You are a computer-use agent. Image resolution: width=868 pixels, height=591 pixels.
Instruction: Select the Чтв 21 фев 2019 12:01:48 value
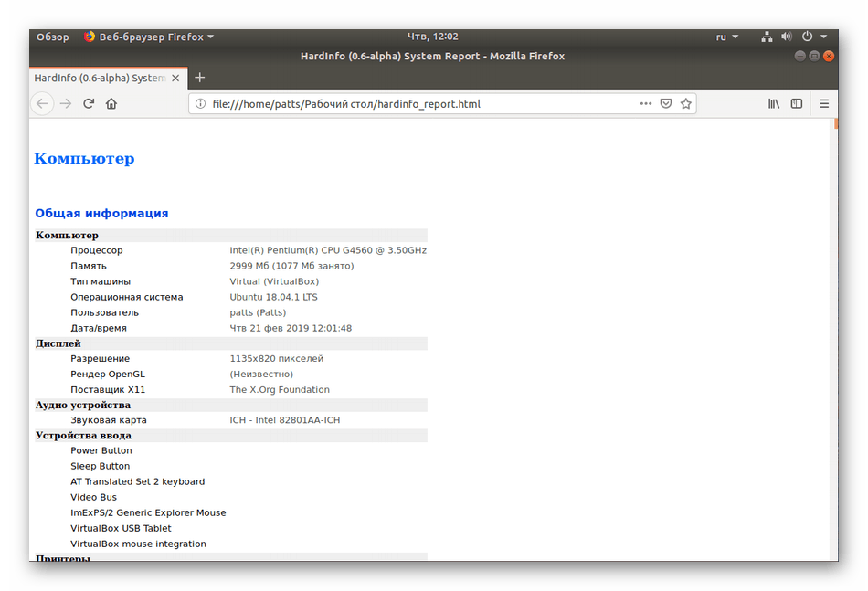click(291, 328)
